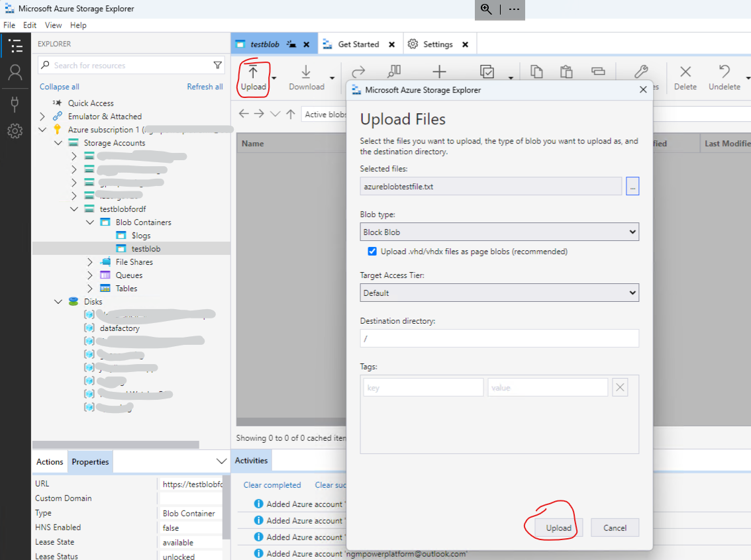
Task: Open the File menu
Action: click(9, 25)
